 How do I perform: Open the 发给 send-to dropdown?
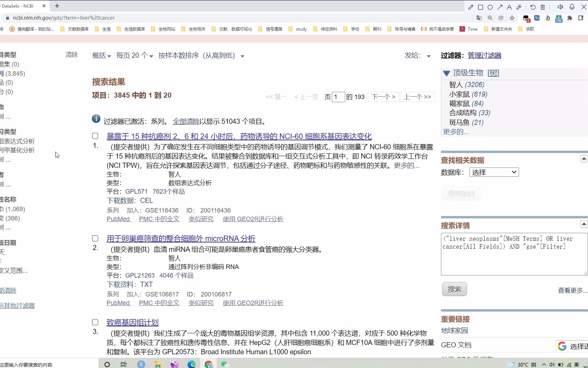(x=418, y=55)
